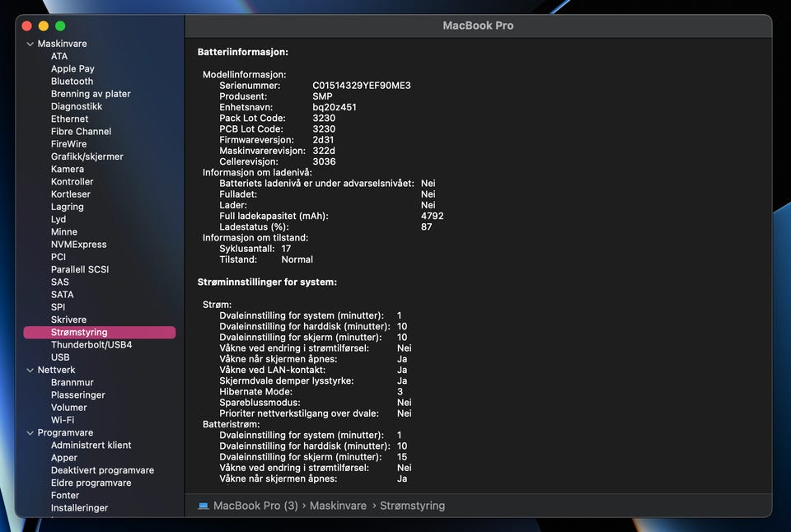This screenshot has height=532, width=791.
Task: Click the MacBook Pro window title
Action: [x=478, y=26]
